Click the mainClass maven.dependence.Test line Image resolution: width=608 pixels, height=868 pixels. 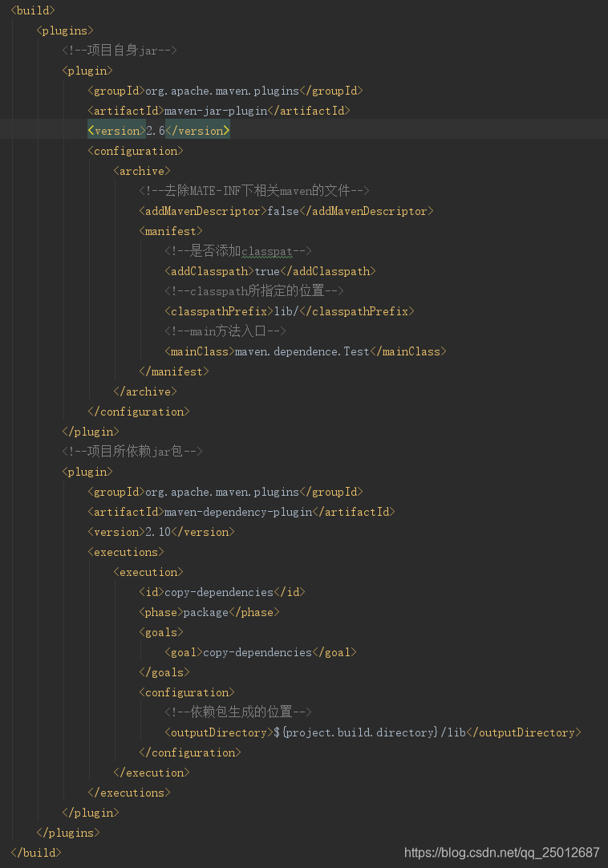[x=306, y=351]
